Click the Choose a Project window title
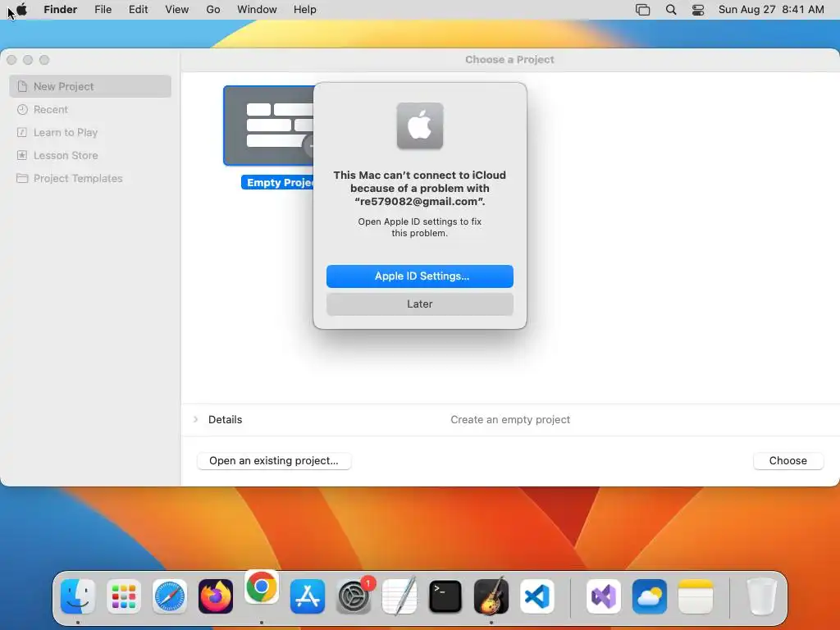Image resolution: width=840 pixels, height=630 pixels. point(509,59)
